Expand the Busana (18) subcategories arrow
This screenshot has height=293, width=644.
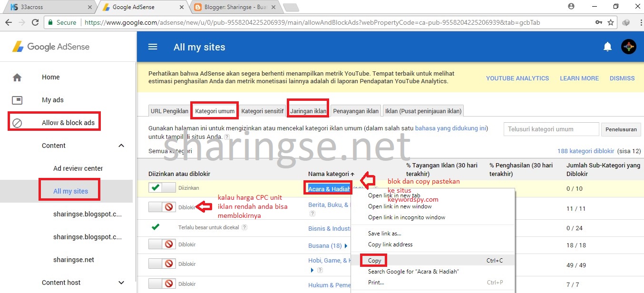[346, 245]
